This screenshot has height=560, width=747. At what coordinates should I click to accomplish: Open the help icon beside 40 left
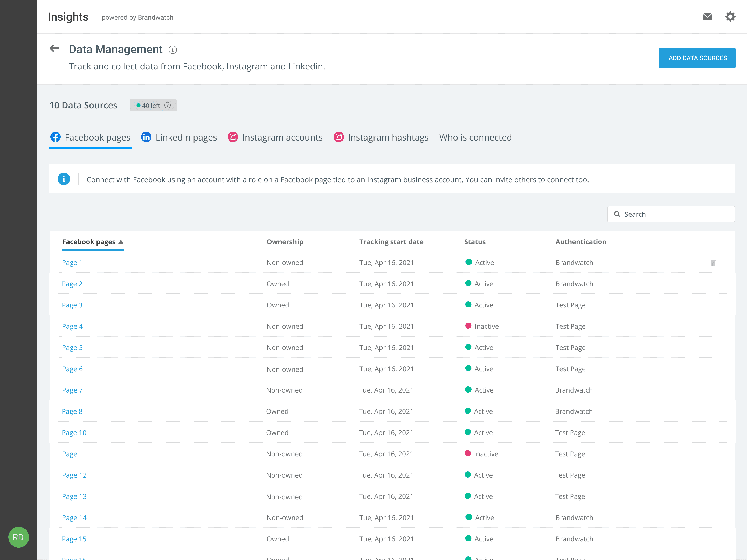[x=168, y=105]
